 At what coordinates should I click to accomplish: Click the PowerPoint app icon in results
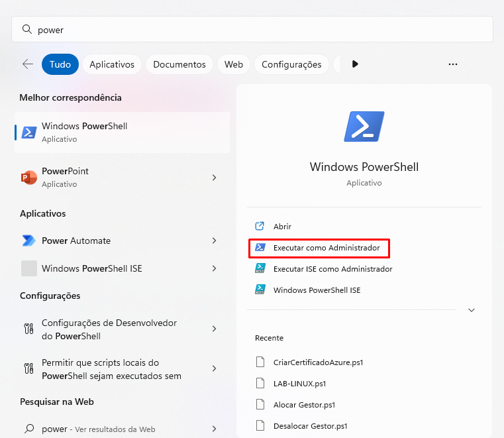[x=28, y=177]
